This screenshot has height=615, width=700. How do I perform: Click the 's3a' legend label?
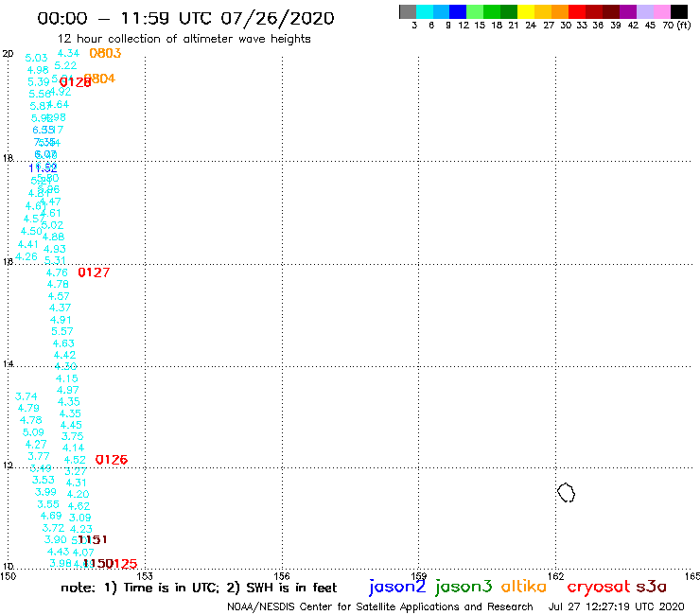652,587
